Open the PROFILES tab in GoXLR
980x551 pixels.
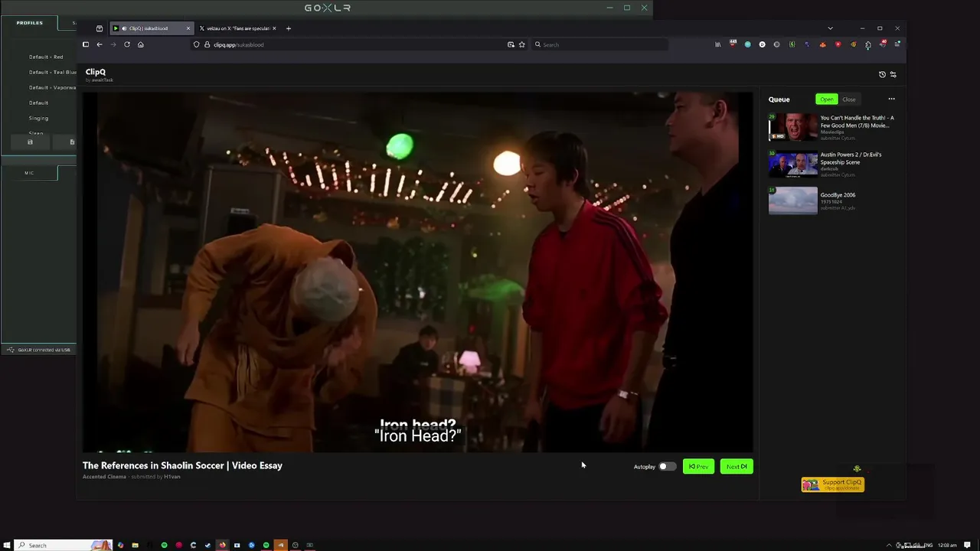point(29,23)
